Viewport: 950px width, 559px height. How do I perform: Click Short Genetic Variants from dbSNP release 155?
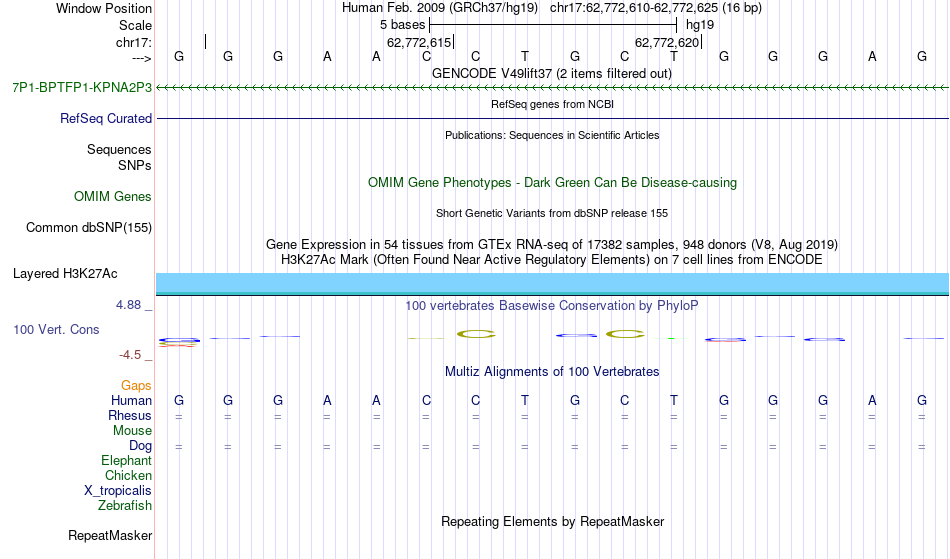[552, 213]
